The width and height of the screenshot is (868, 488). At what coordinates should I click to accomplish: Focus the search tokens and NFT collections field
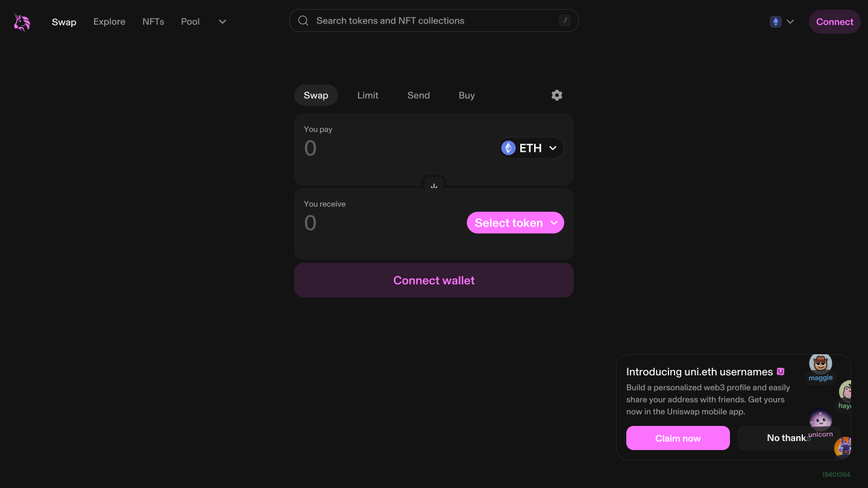(434, 20)
